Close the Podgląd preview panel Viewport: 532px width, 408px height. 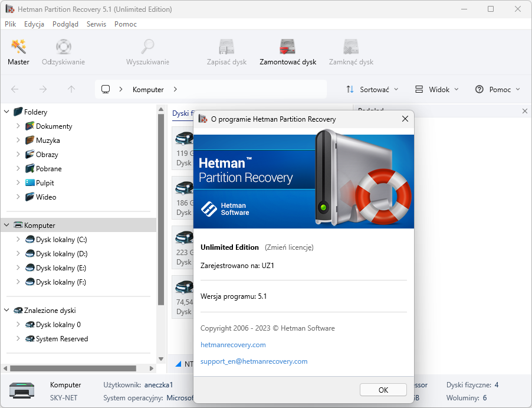coord(524,111)
